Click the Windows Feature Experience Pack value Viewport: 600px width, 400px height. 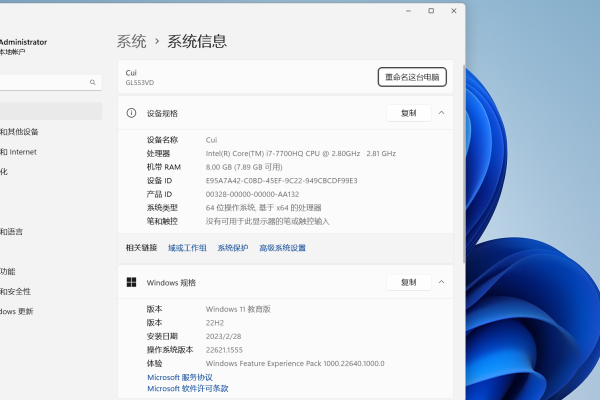click(295, 363)
